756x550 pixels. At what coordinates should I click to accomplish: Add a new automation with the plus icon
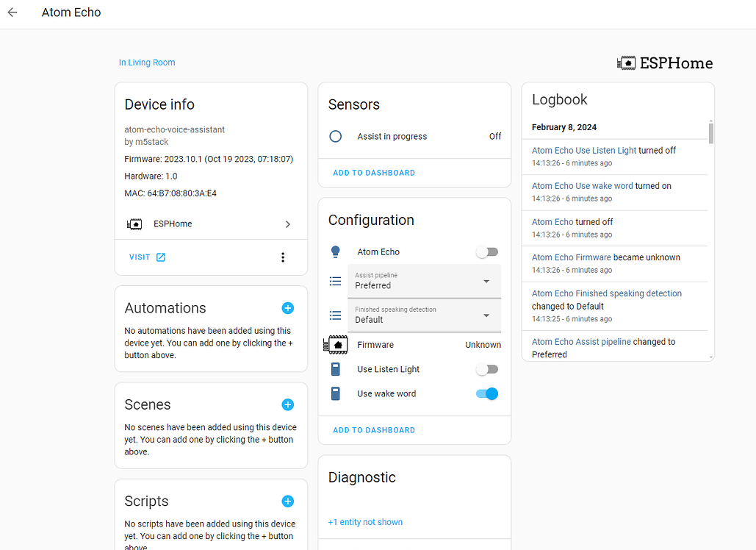click(x=287, y=308)
